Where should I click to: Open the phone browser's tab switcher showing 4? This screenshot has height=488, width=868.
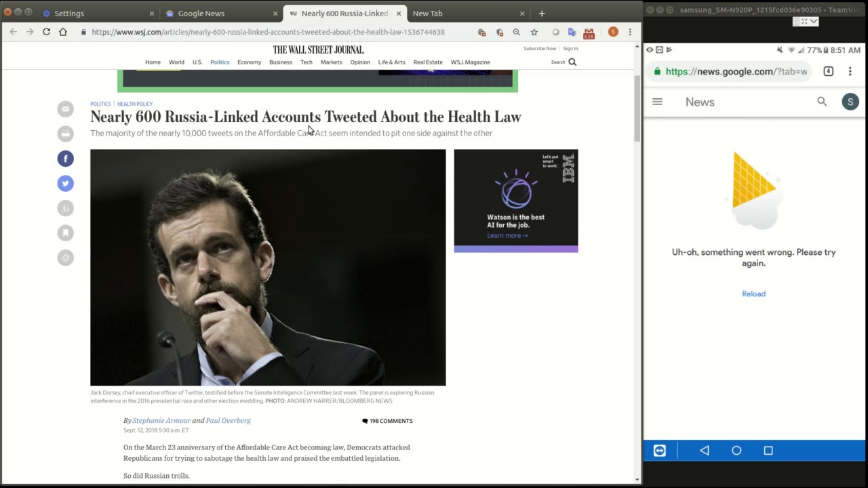[x=828, y=71]
